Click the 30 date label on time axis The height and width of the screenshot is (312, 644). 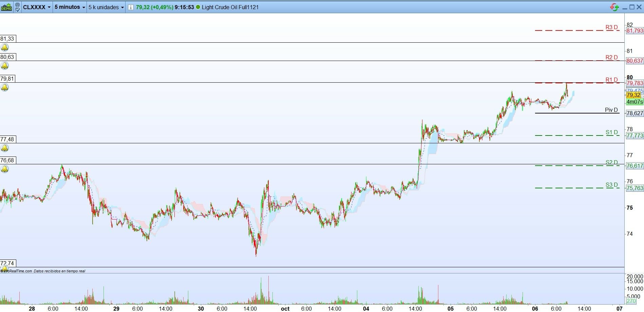click(x=201, y=309)
